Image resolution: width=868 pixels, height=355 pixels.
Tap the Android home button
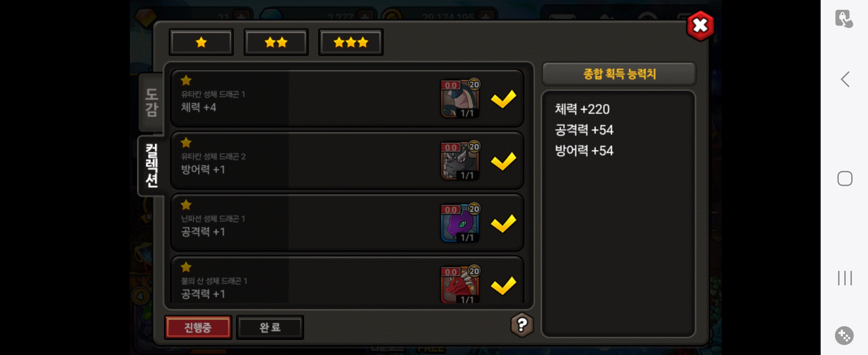pyautogui.click(x=845, y=178)
